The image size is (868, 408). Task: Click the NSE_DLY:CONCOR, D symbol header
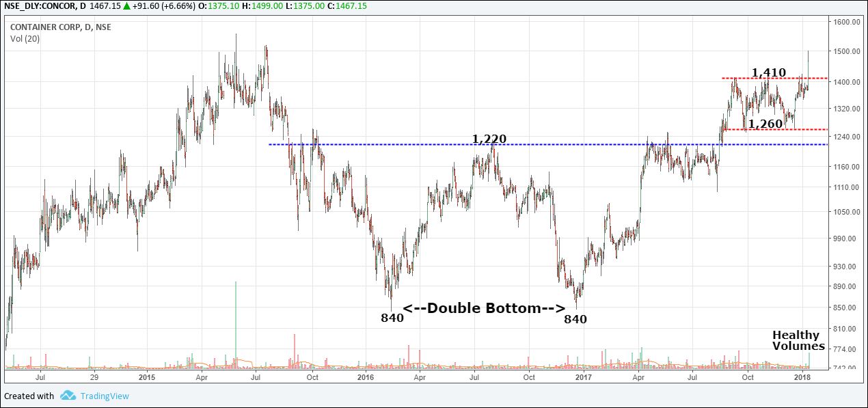point(44,5)
